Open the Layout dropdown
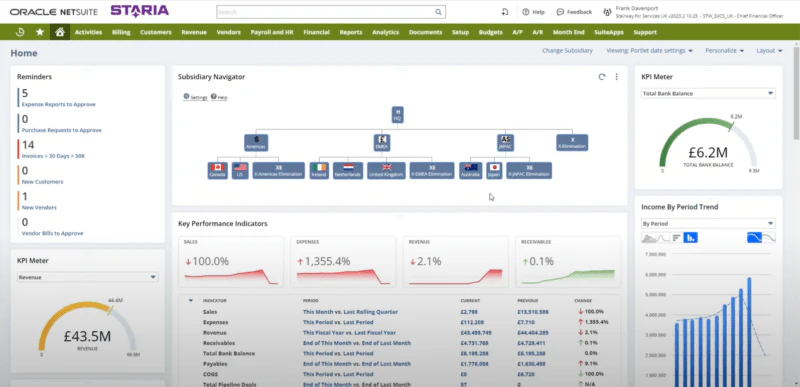The image size is (800, 387). coord(769,51)
